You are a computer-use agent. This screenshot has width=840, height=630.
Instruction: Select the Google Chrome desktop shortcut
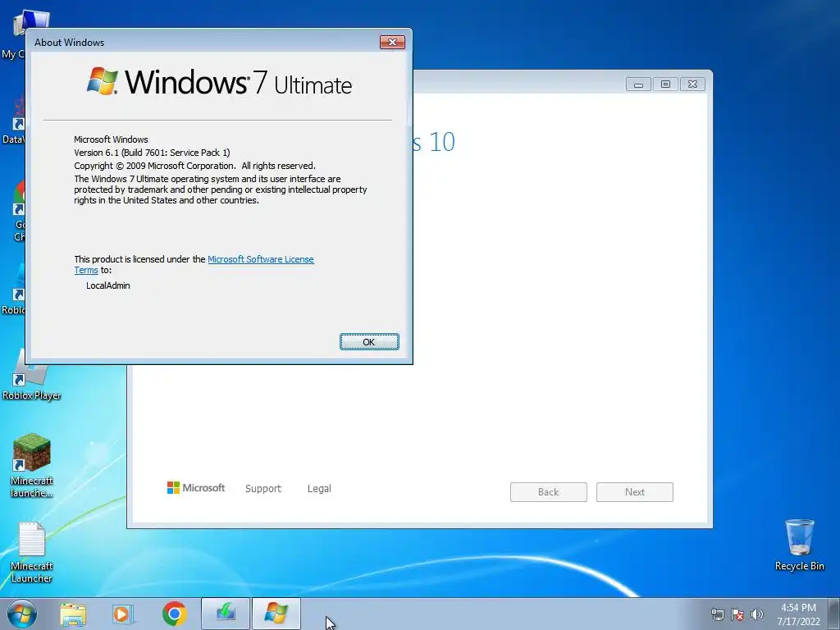click(x=18, y=211)
